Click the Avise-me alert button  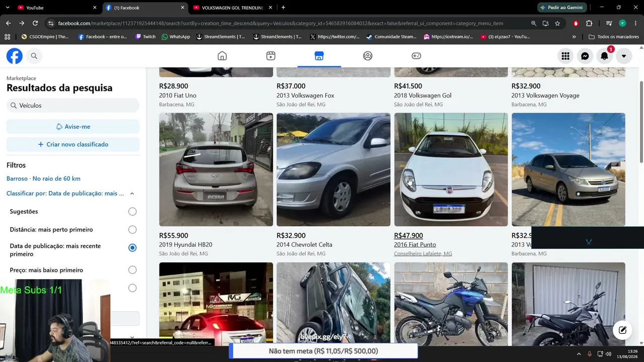click(x=73, y=127)
